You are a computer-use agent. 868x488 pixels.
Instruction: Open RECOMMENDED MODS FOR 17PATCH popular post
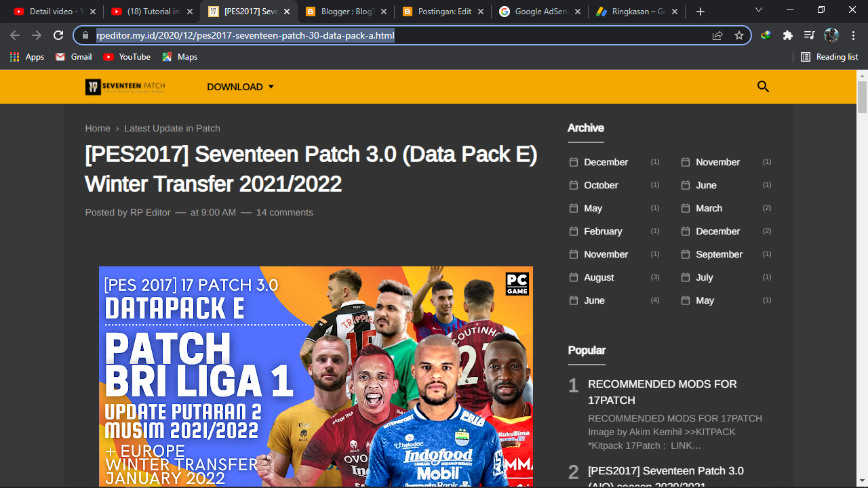point(662,392)
